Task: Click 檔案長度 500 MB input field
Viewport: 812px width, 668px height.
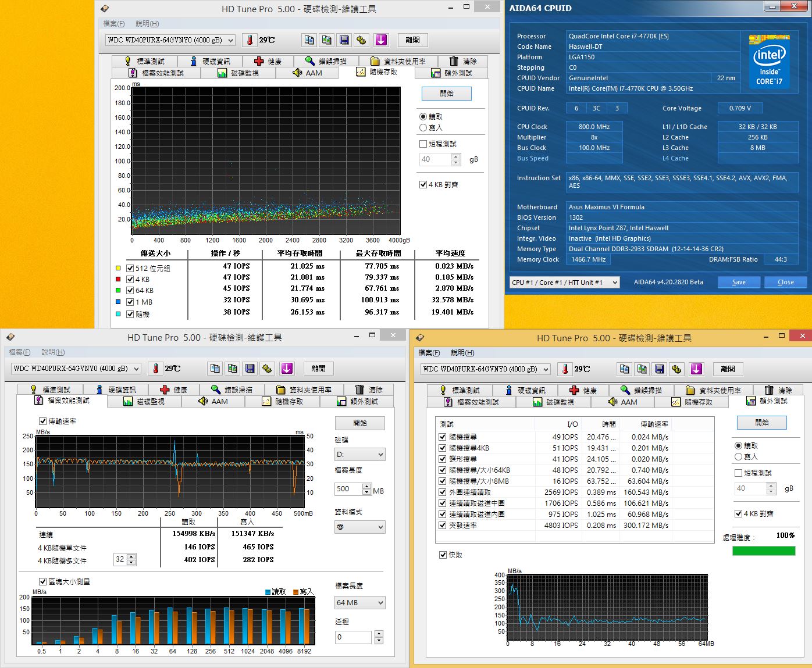Action: pos(348,490)
